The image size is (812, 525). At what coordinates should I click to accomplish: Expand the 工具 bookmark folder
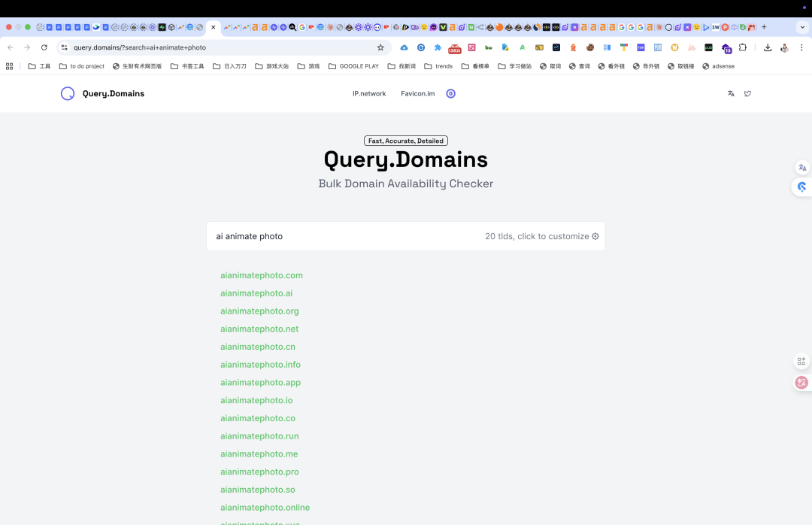39,66
